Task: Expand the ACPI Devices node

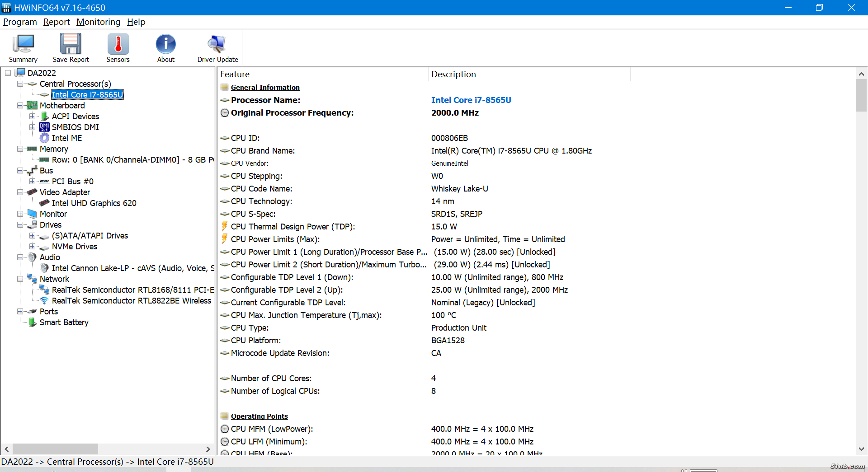Action: 32,117
